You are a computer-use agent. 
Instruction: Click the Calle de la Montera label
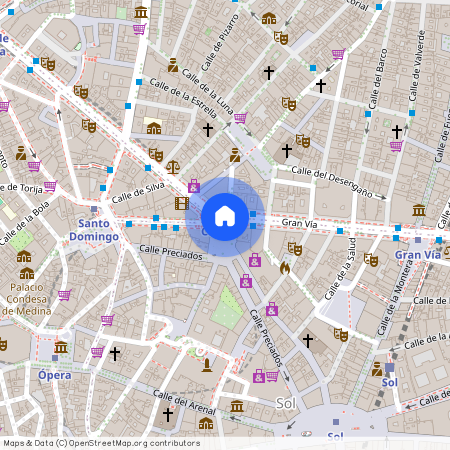pos(395,297)
